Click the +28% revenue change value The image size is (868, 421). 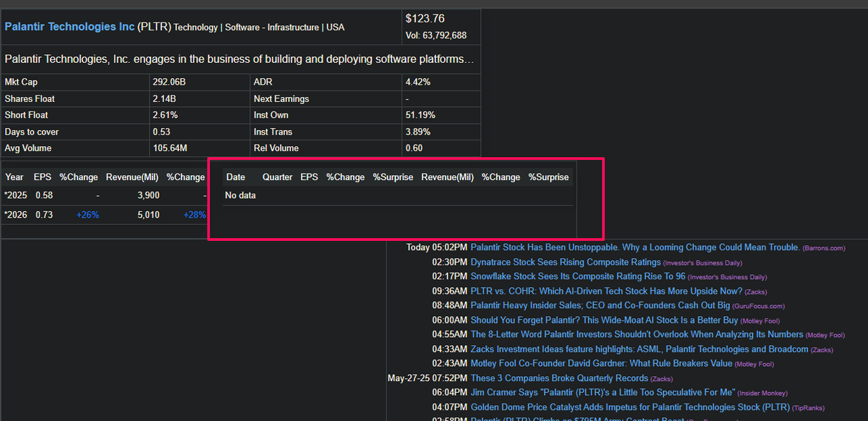pos(195,215)
